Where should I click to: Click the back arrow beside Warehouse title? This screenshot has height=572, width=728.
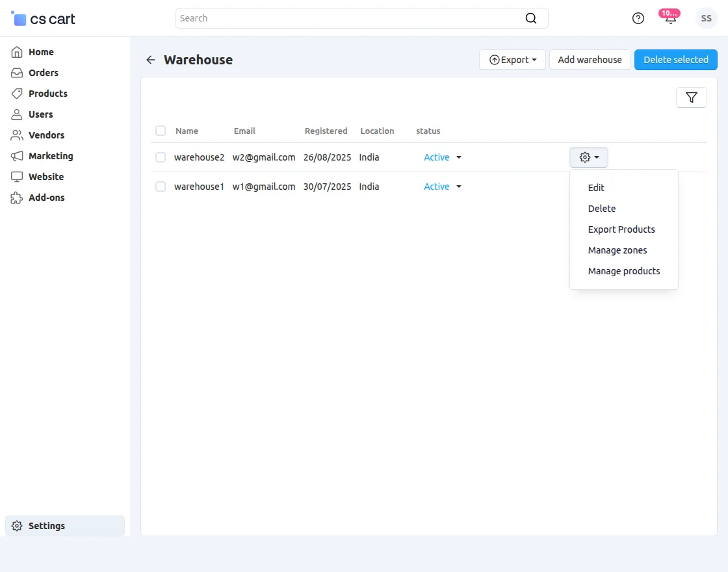(x=151, y=60)
